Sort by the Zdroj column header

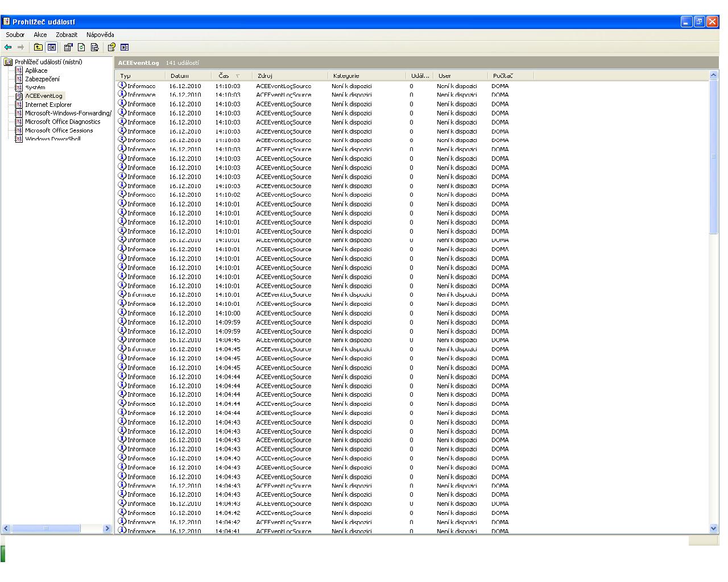click(x=290, y=76)
